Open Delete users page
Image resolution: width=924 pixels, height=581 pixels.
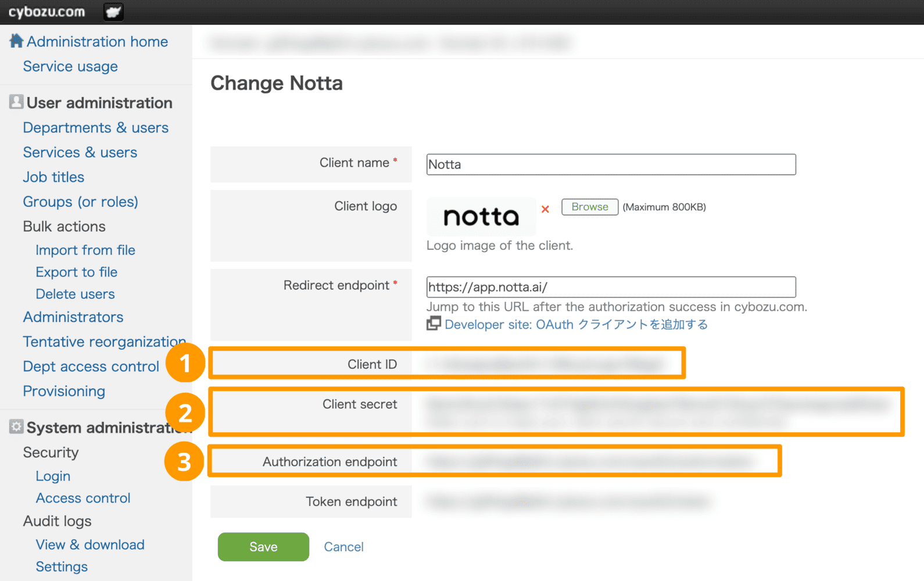[76, 294]
